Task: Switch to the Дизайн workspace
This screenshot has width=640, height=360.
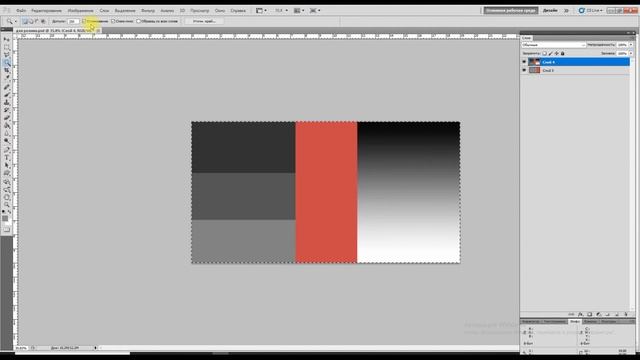Action: (550, 10)
